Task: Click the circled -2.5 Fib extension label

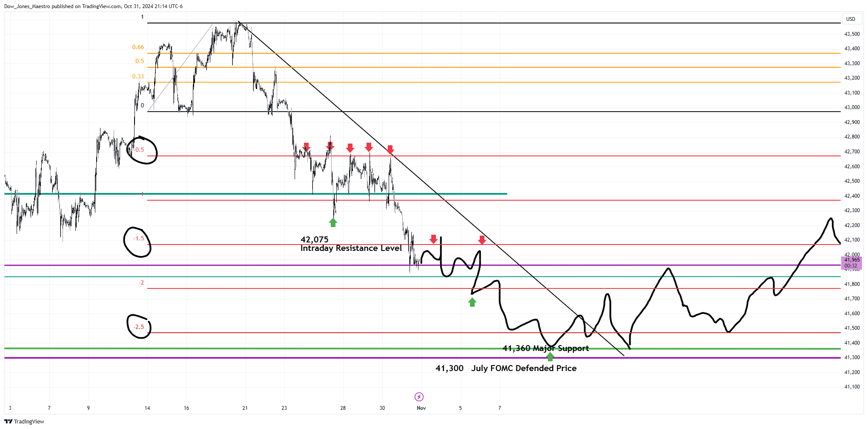Action: (139, 327)
